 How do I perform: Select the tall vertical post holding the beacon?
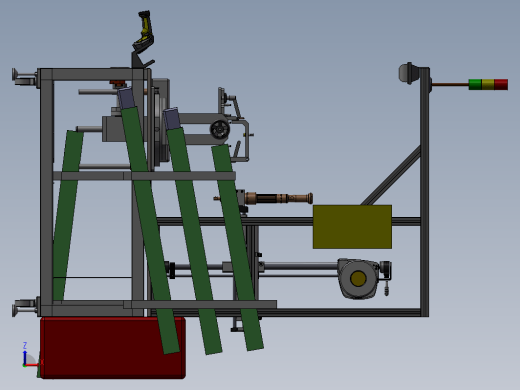424,192
